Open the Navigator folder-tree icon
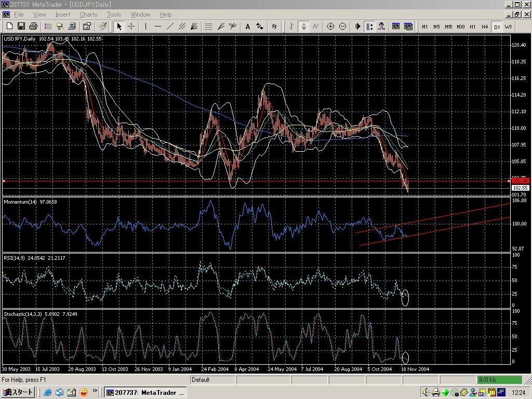This screenshot has width=532, height=399. (x=60, y=26)
